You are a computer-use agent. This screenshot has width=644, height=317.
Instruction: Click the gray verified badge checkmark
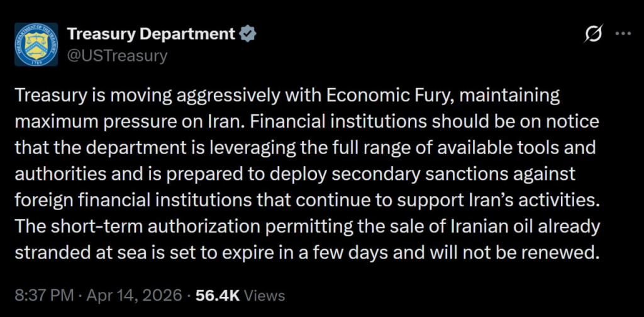(248, 33)
